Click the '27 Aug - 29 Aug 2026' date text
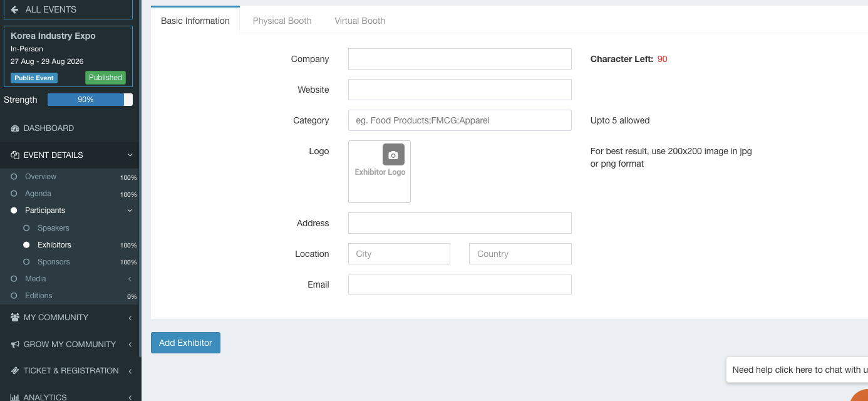Image resolution: width=868 pixels, height=401 pixels. (47, 61)
